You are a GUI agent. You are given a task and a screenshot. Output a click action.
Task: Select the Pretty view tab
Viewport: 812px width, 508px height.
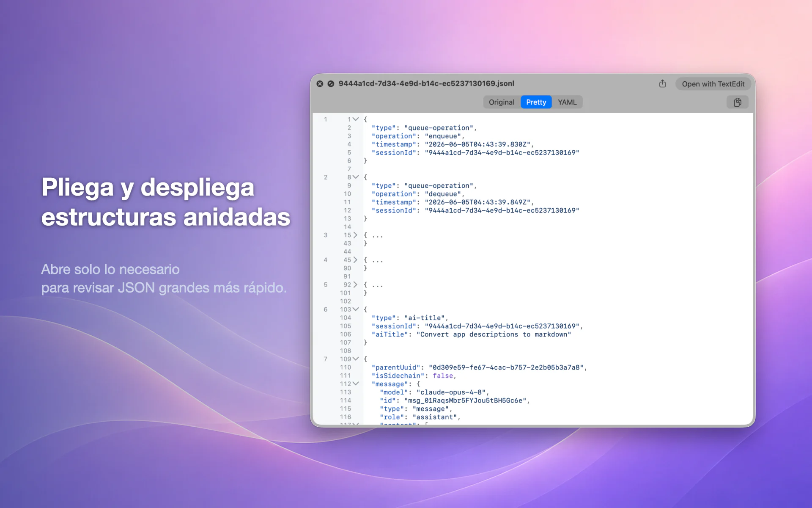pos(536,102)
